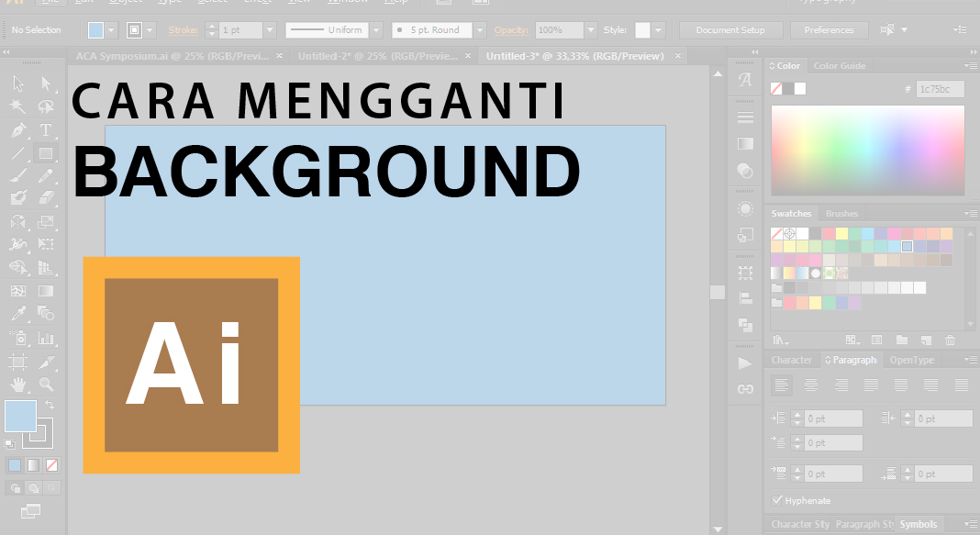980x535 pixels.
Task: Open Color panel flyout menu
Action: point(970,66)
